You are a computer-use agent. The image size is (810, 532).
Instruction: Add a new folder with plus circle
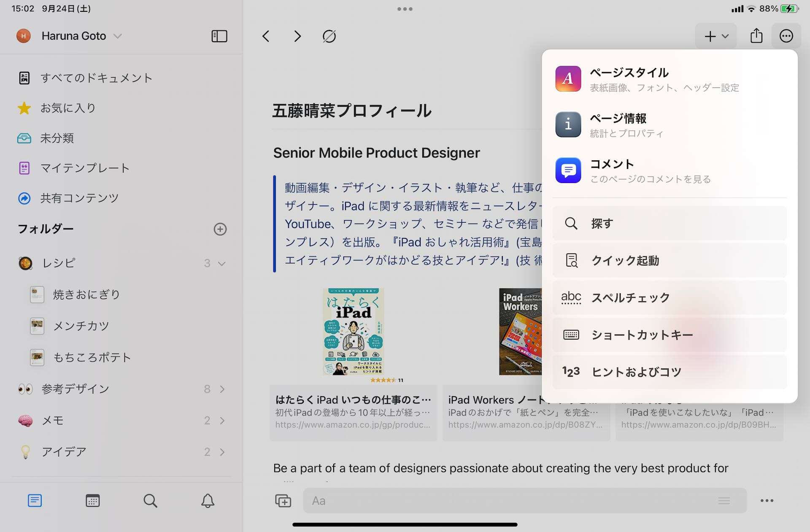(220, 229)
